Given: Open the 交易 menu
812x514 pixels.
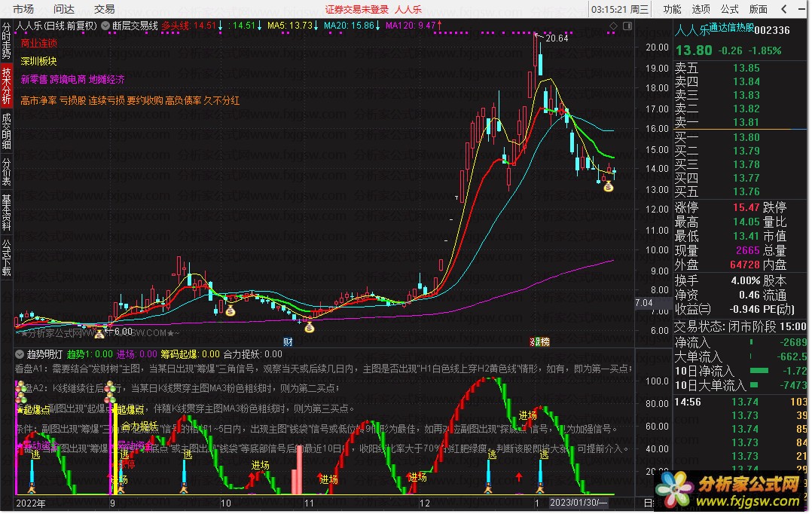Looking at the screenshot, I should (105, 9).
